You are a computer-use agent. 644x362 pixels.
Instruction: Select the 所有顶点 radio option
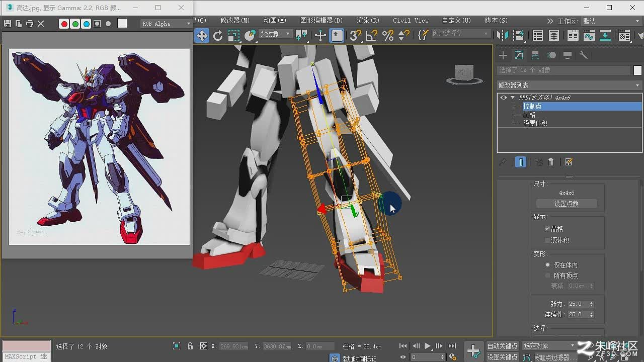[x=548, y=276]
